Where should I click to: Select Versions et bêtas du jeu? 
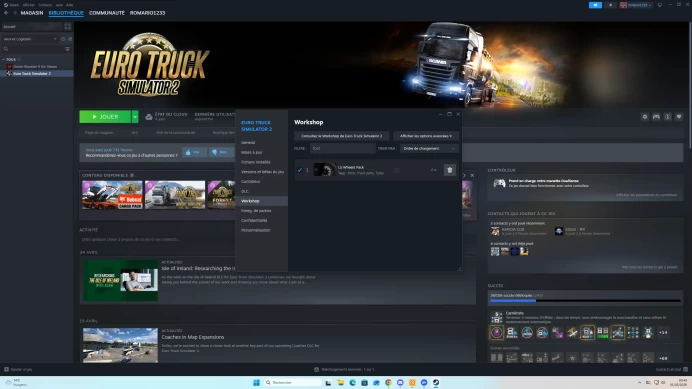click(262, 172)
